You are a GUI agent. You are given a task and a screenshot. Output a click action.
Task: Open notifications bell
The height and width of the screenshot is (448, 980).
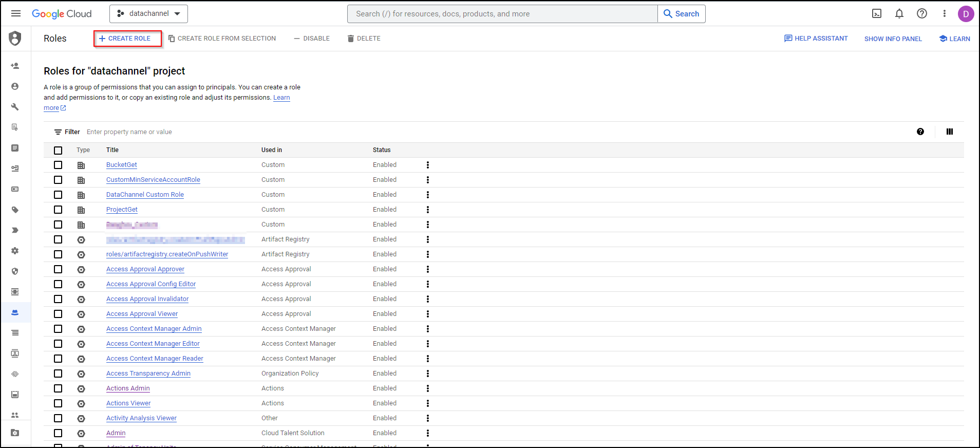tap(899, 14)
